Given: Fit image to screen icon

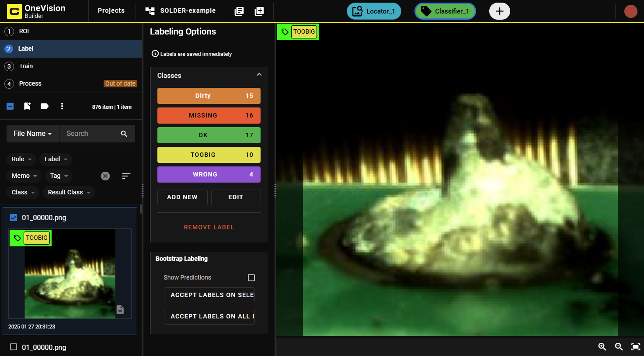Looking at the screenshot, I should 635,346.
